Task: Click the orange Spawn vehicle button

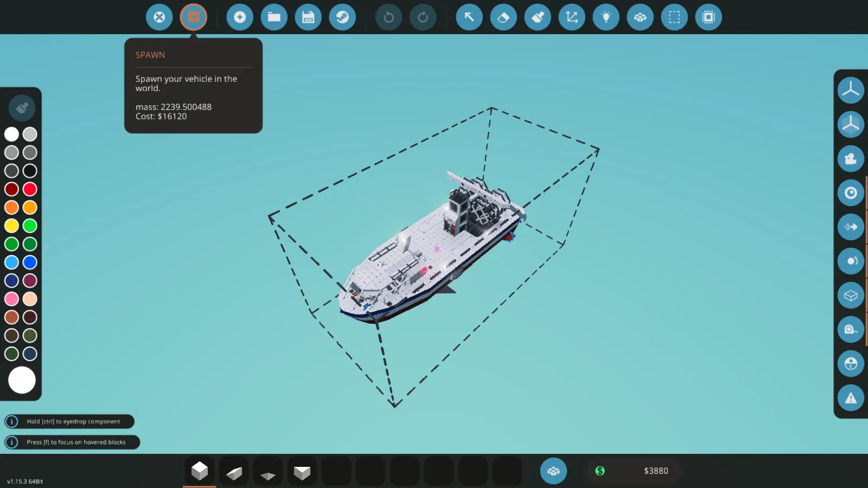Action: [194, 17]
